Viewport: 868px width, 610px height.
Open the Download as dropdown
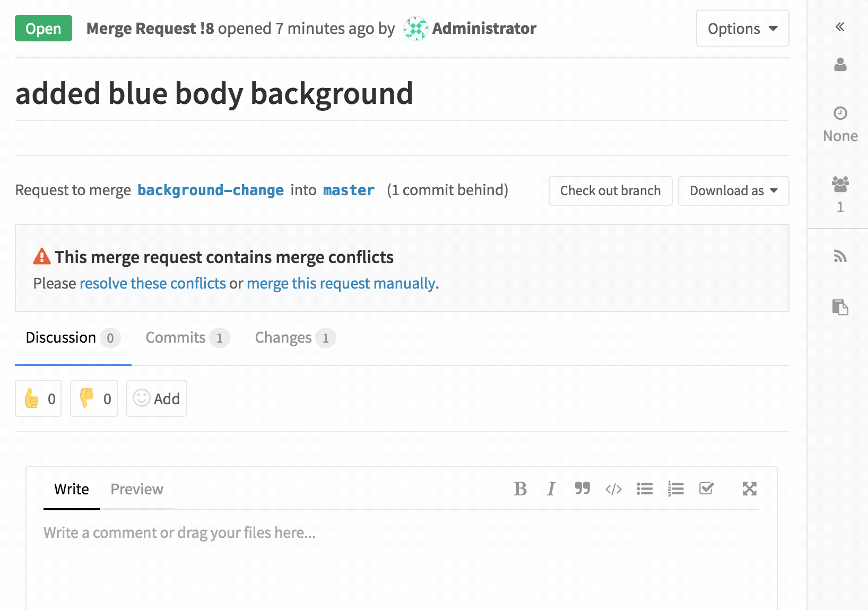[733, 190]
